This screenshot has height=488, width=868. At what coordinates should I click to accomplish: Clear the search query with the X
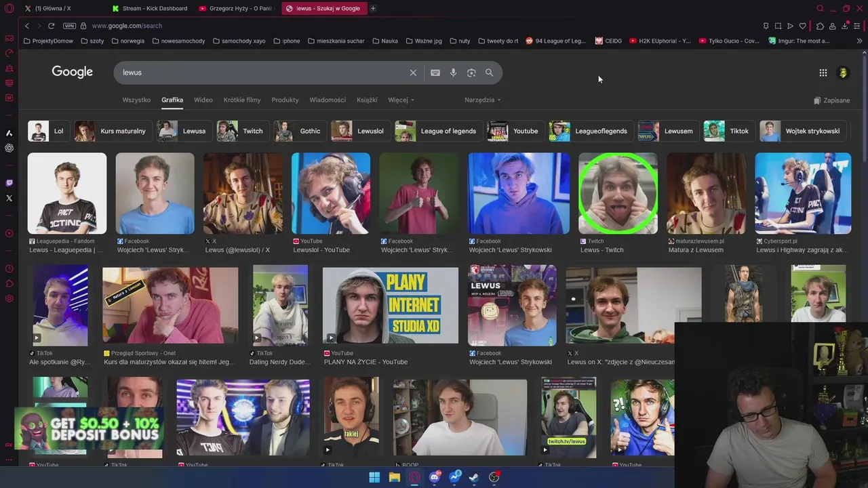(x=413, y=73)
